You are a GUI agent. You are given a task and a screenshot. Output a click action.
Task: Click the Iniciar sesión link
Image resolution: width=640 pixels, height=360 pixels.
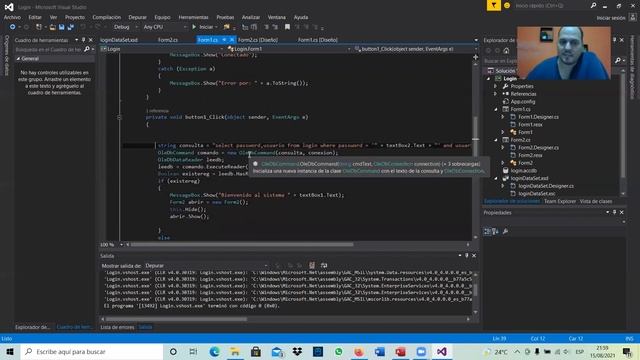[x=611, y=18]
